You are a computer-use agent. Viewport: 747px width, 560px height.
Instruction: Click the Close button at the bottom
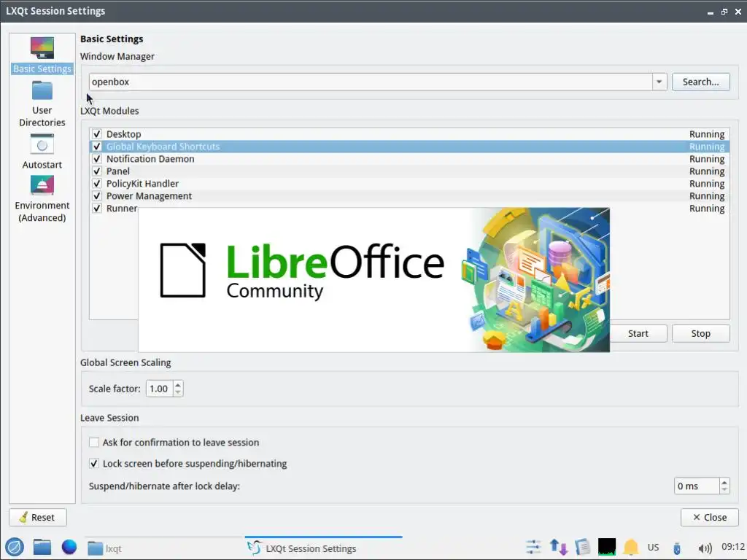(709, 517)
